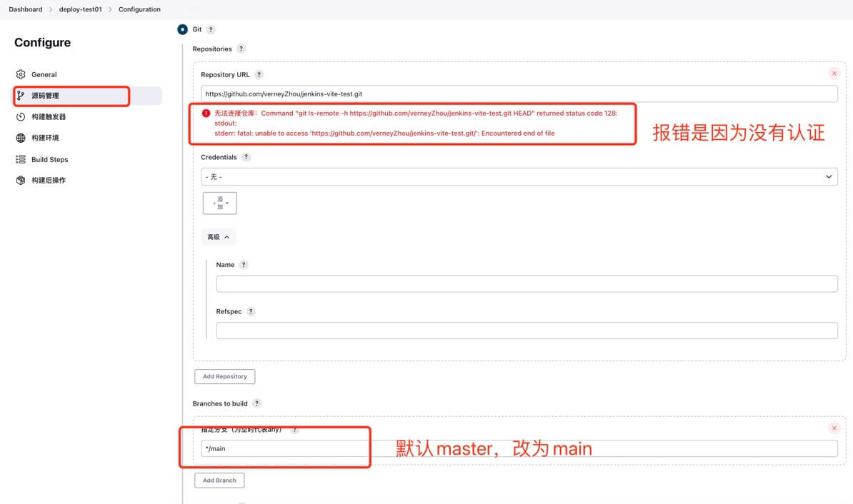Select the Git radio button
Screen dimensions: 853x504
coord(182,29)
